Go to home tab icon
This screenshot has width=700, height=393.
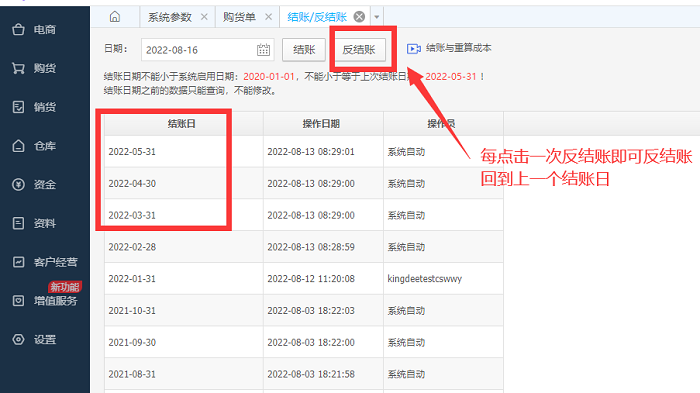pos(115,17)
